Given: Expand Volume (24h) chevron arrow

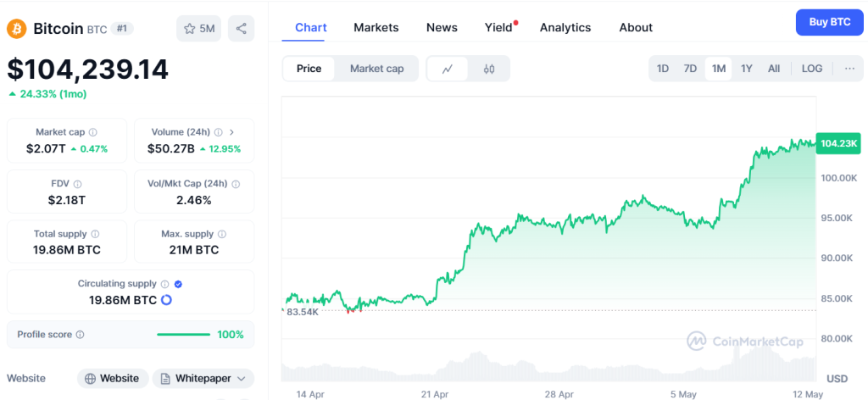Looking at the screenshot, I should point(232,132).
